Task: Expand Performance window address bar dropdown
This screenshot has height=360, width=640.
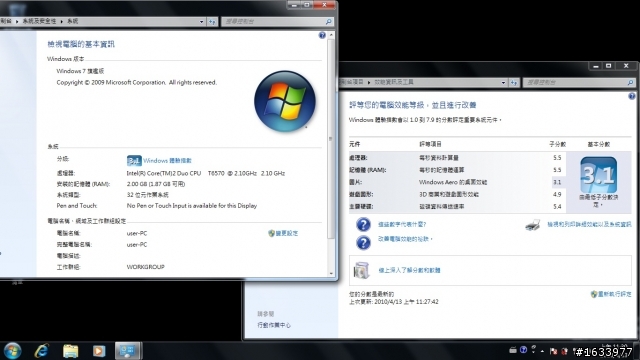Action: (503, 82)
